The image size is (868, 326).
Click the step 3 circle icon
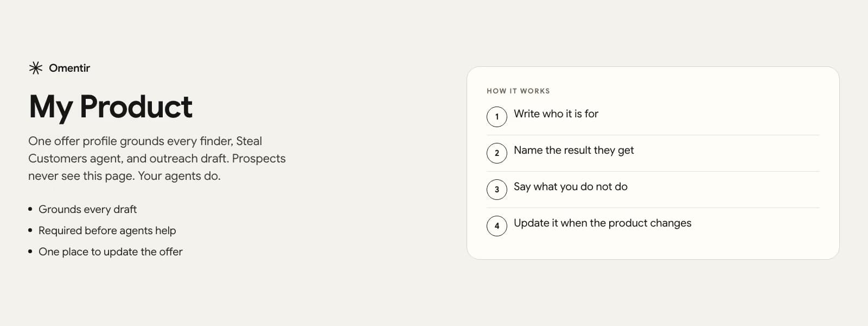[496, 189]
